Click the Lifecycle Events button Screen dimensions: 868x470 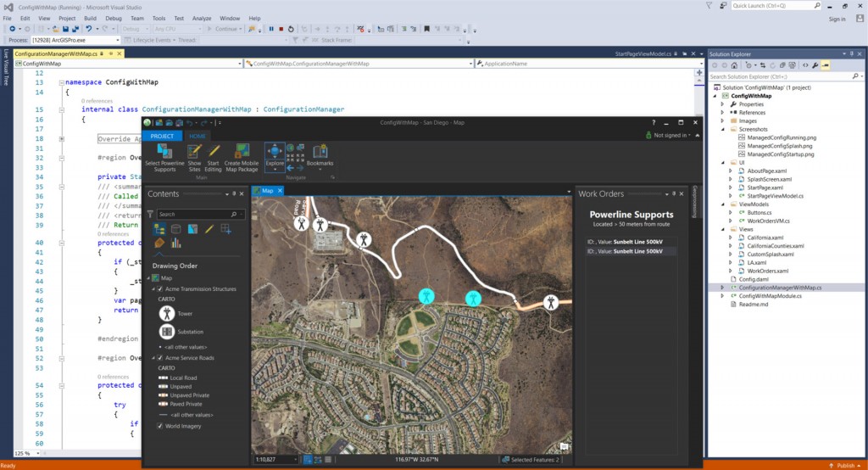click(149, 40)
